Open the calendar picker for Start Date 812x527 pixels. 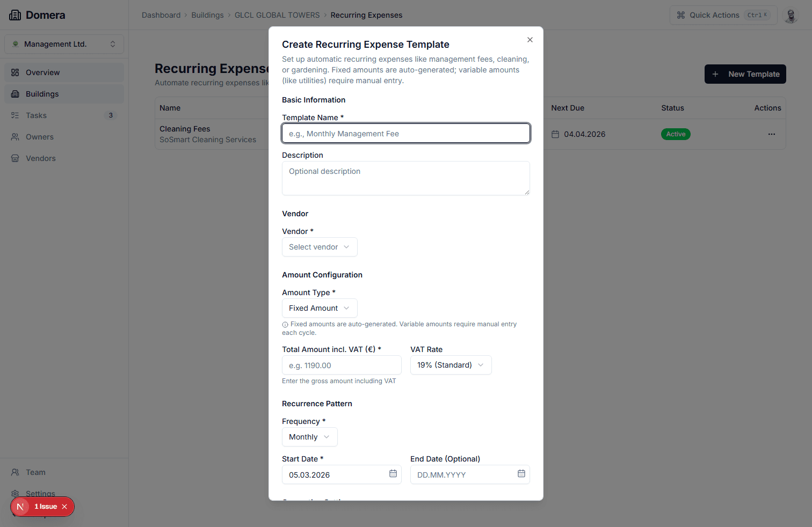pos(392,474)
